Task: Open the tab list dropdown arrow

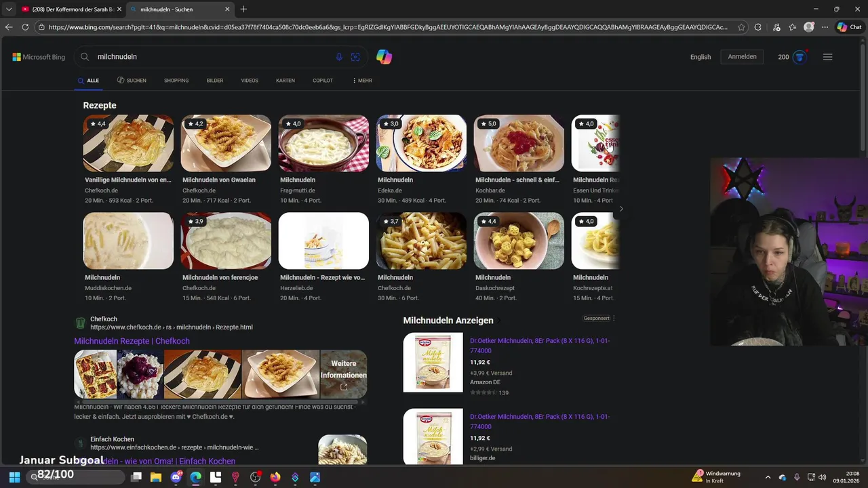Action: pos(8,9)
